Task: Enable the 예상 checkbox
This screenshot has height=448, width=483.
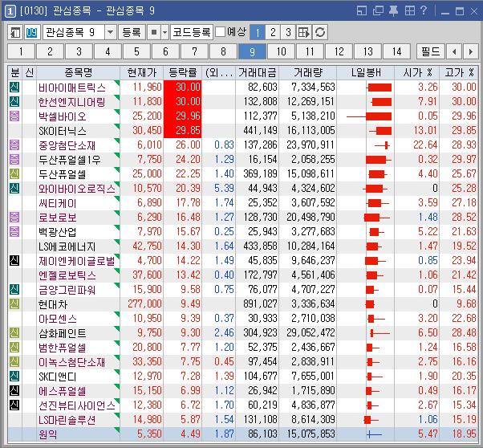Action: 221,32
